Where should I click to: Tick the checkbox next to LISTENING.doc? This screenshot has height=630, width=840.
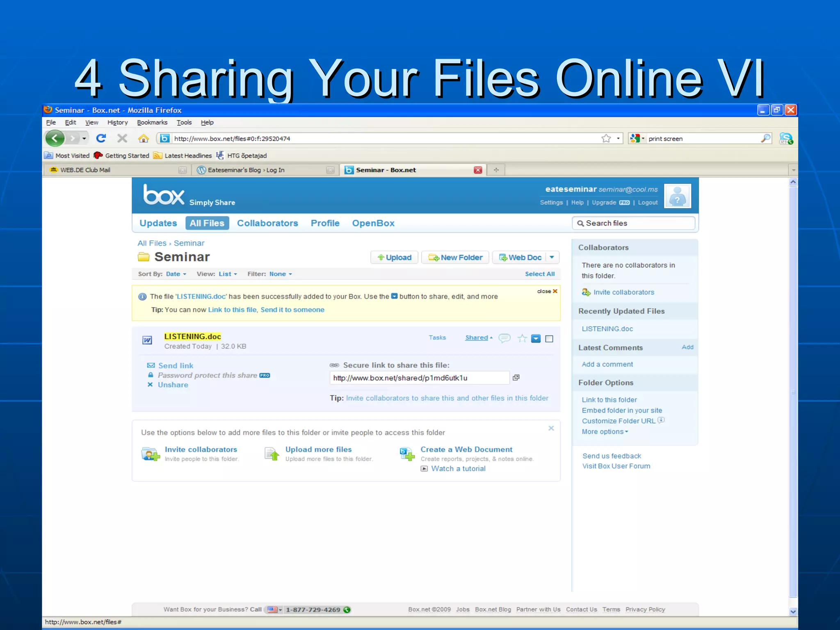pyautogui.click(x=549, y=339)
